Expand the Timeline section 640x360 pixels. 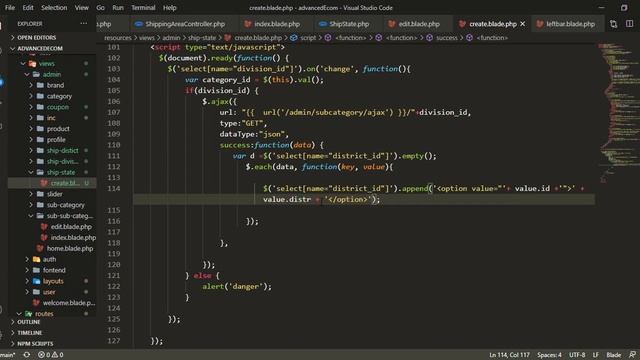[52, 333]
